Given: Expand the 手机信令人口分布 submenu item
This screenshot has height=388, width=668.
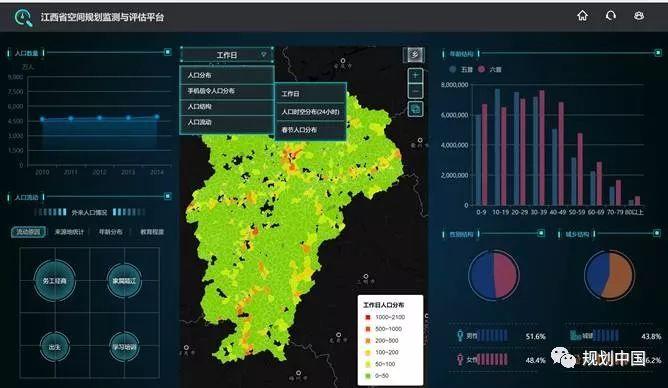Looking at the screenshot, I should (x=227, y=91).
